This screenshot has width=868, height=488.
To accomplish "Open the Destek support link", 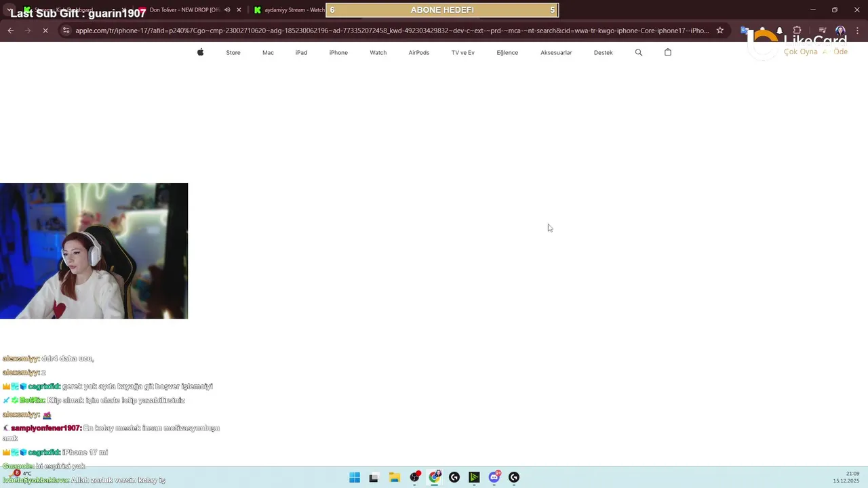I will click(603, 52).
